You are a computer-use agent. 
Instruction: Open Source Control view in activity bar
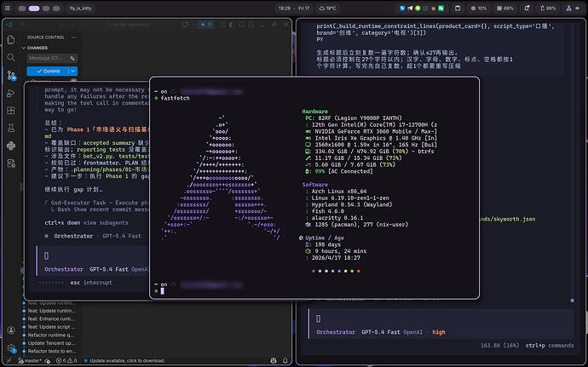tap(11, 75)
